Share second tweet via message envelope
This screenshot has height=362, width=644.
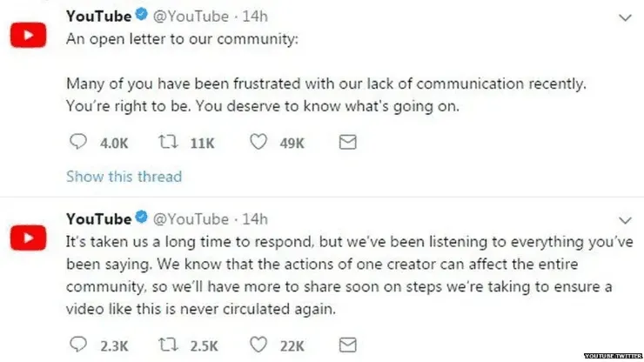coord(347,344)
